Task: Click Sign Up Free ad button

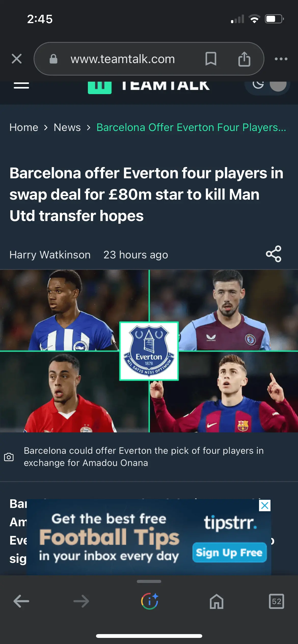Action: 229,552
